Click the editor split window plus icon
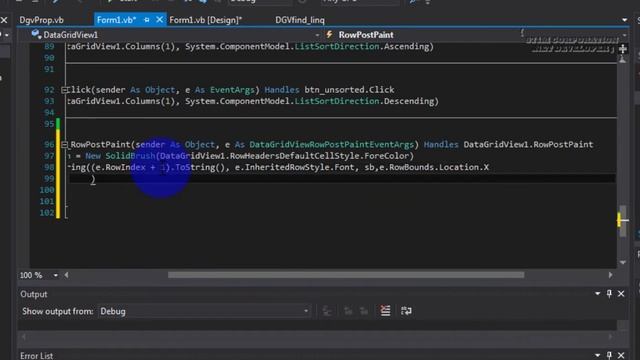Viewport: 640px width, 360px height. [x=623, y=49]
